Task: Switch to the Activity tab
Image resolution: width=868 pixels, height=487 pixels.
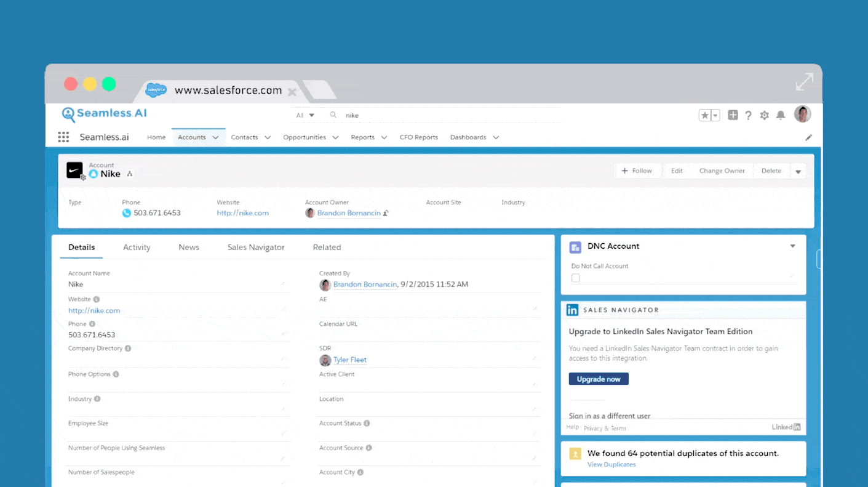Action: click(137, 248)
